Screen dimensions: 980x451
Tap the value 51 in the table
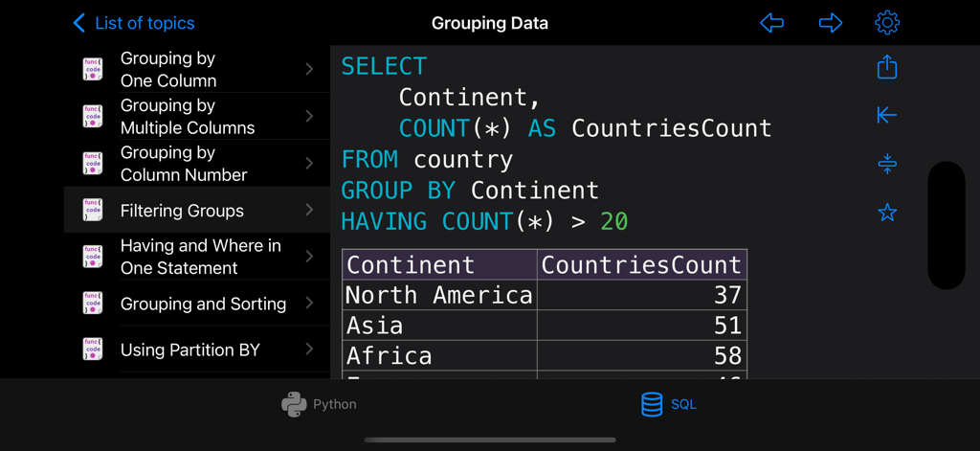(727, 326)
